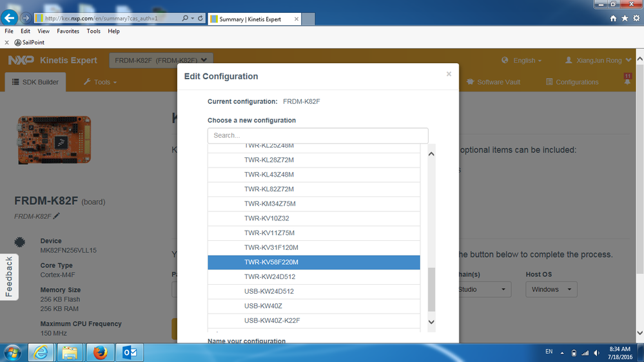This screenshot has width=644, height=362.
Task: Click the Feedback side tab
Action: pyautogui.click(x=9, y=277)
